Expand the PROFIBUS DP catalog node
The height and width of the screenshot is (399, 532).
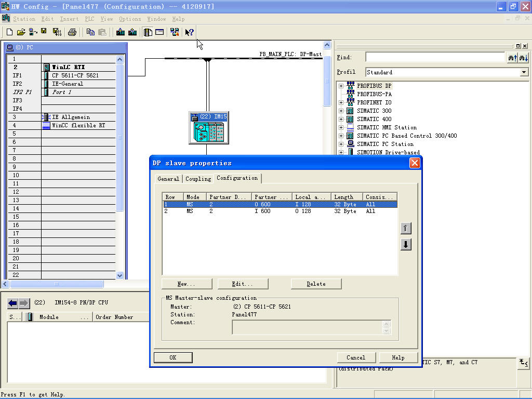tap(341, 86)
